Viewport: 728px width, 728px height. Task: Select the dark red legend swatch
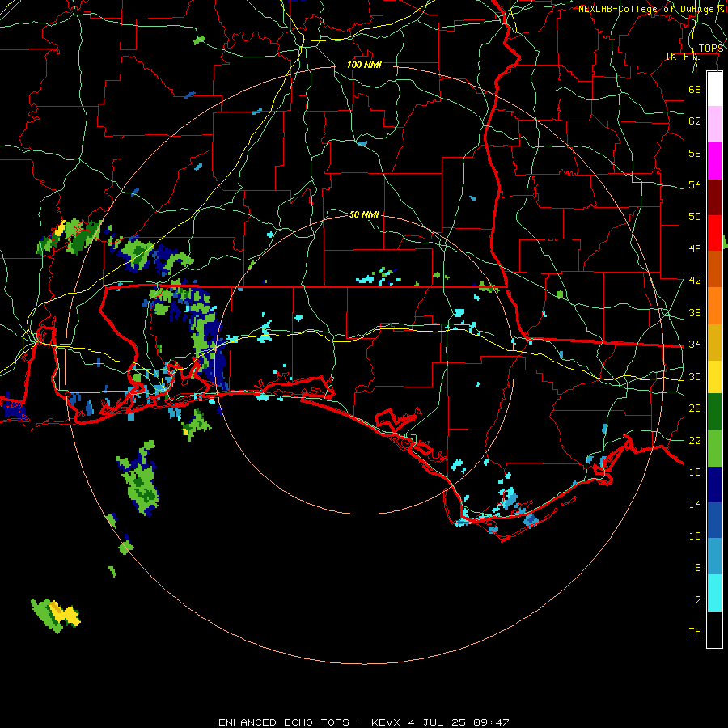point(714,197)
